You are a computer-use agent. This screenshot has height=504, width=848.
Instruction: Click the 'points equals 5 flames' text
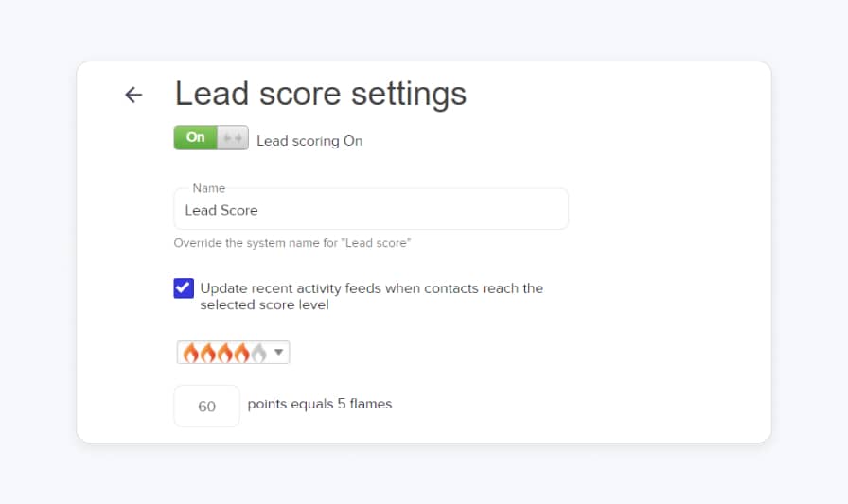coord(319,404)
